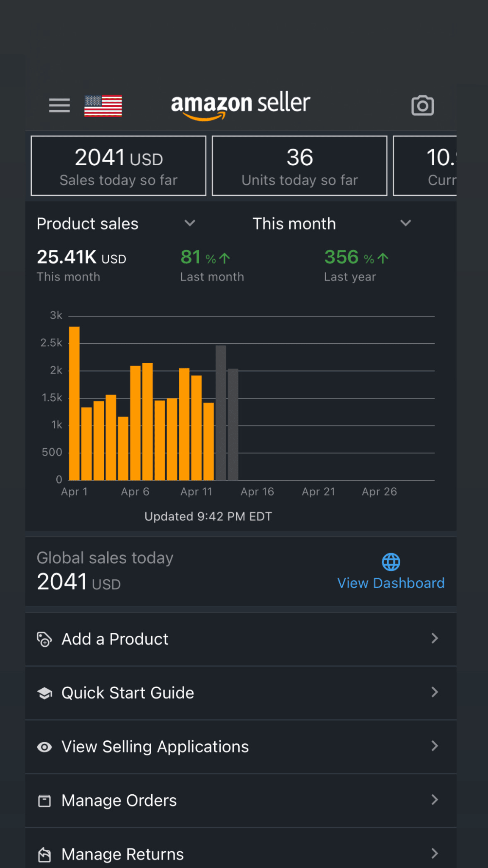Open Add a Product chevron arrow
The width and height of the screenshot is (488, 868).
434,639
